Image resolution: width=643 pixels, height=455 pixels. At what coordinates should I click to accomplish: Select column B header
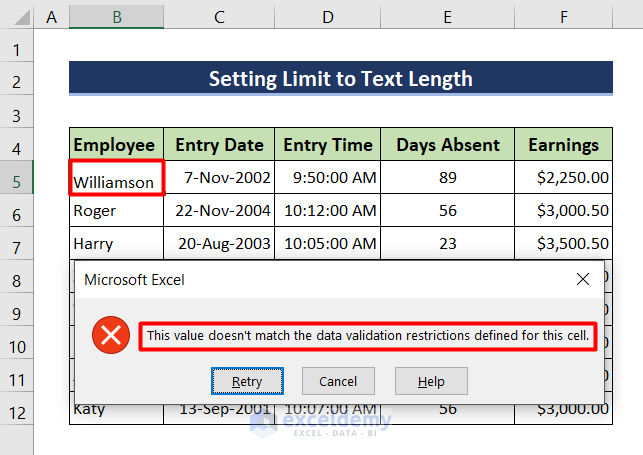(x=116, y=16)
